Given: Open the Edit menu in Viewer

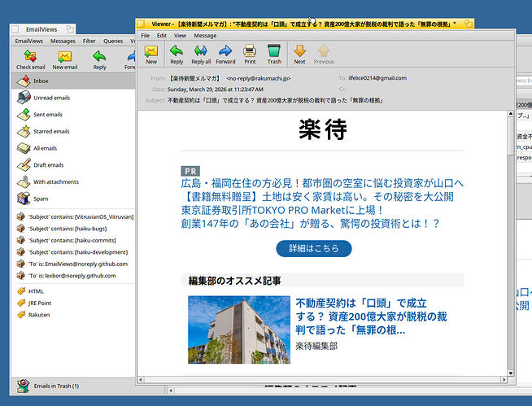Looking at the screenshot, I should 162,35.
